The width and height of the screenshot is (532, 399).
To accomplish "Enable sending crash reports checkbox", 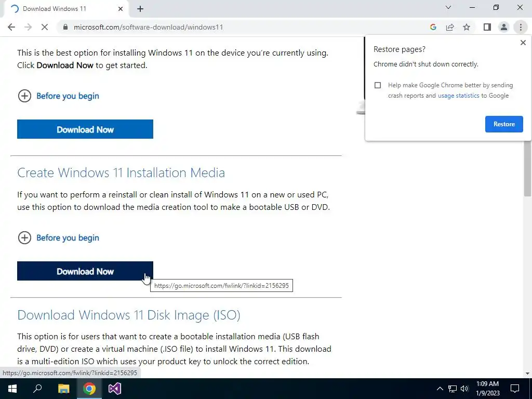I will pyautogui.click(x=378, y=85).
